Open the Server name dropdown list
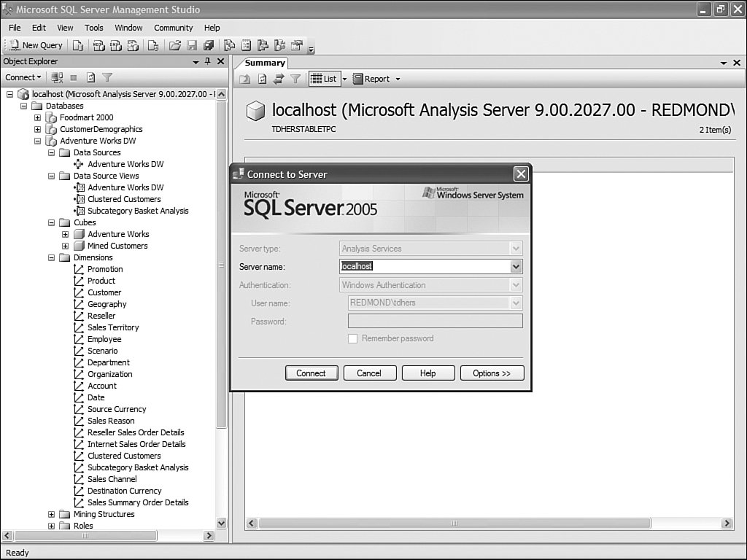Viewport: 747px width, 560px height. 516,267
